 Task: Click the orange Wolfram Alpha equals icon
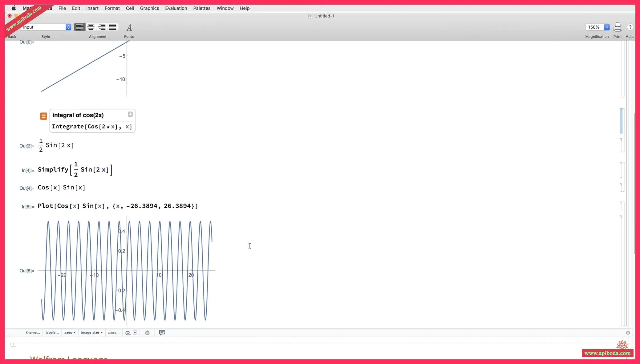(x=43, y=116)
